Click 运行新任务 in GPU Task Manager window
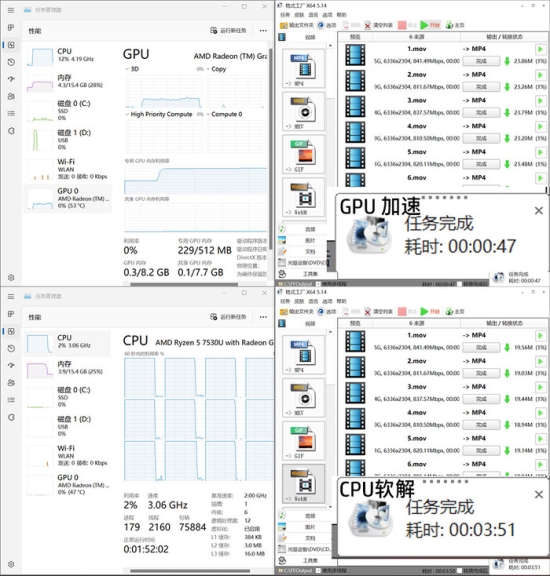 pos(228,30)
